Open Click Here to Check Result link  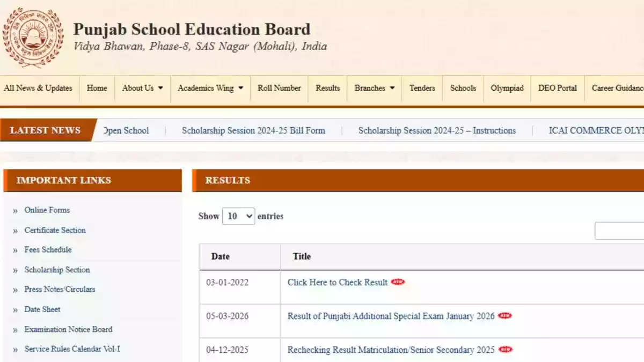click(x=338, y=282)
